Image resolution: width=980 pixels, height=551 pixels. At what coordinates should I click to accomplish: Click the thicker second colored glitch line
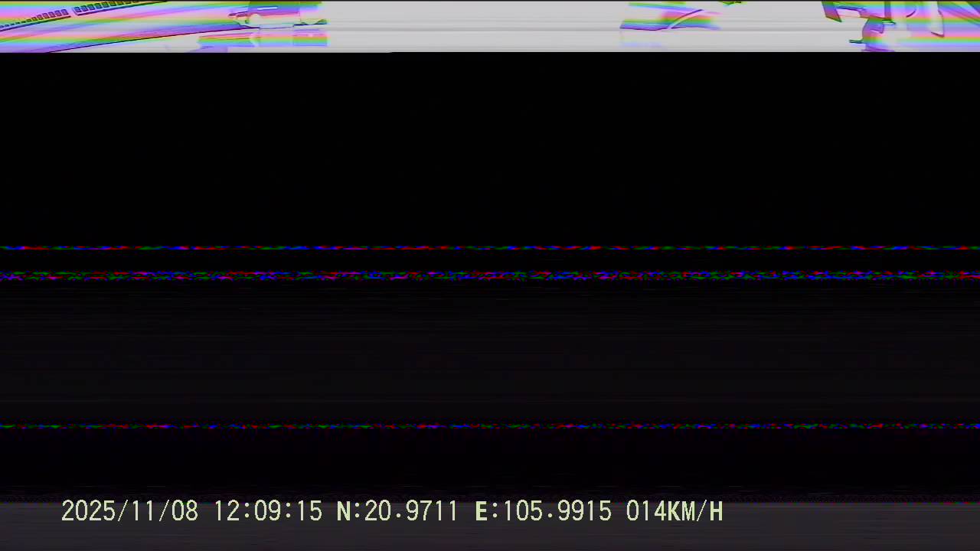pos(490,275)
